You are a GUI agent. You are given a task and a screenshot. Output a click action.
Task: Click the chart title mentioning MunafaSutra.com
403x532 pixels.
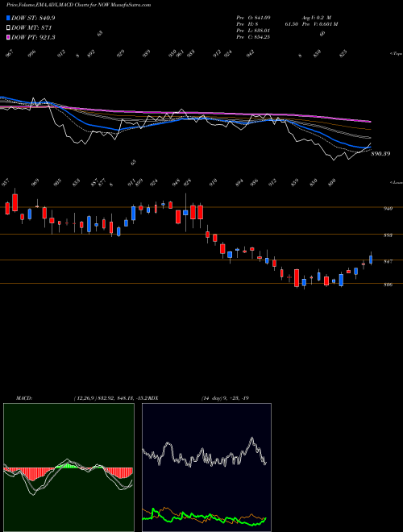click(x=79, y=5)
